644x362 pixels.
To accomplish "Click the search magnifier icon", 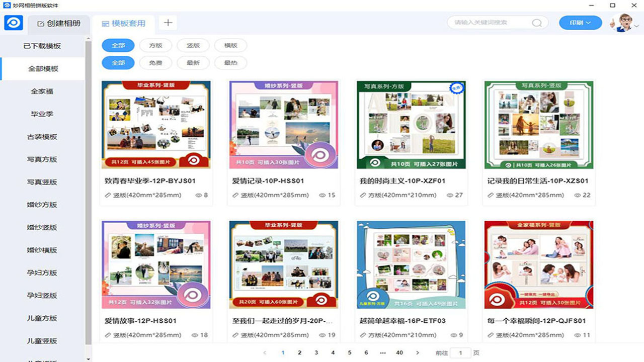I will click(x=536, y=23).
